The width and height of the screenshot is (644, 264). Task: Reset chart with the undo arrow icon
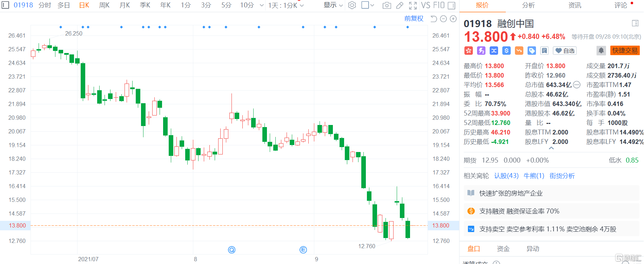pyautogui.click(x=434, y=19)
